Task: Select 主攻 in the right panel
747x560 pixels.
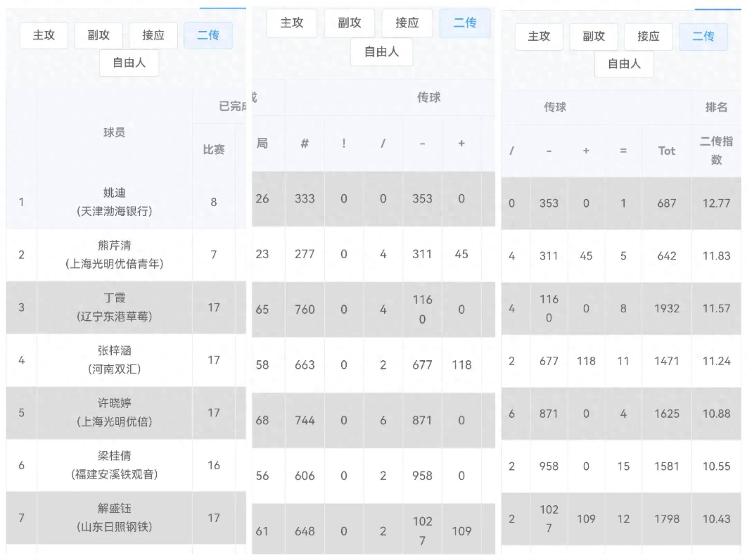Action: tap(539, 36)
